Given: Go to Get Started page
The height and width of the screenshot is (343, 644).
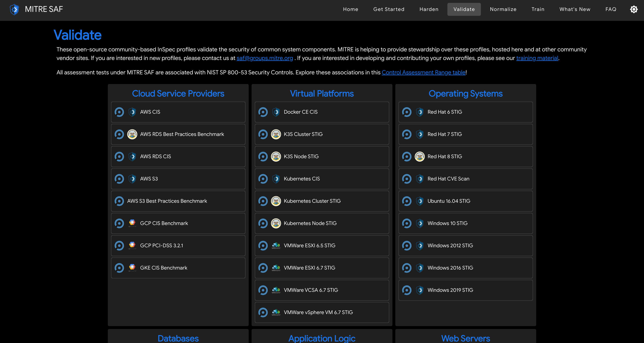Looking at the screenshot, I should pos(389,9).
